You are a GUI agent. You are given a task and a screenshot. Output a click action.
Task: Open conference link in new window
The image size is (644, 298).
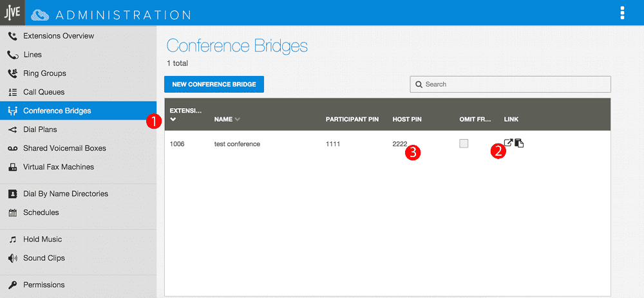coord(508,143)
